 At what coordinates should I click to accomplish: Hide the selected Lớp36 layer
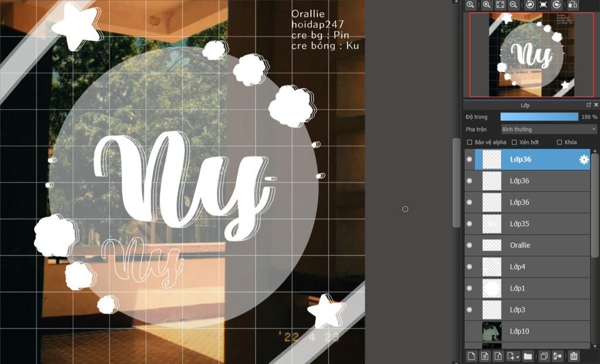click(x=469, y=159)
